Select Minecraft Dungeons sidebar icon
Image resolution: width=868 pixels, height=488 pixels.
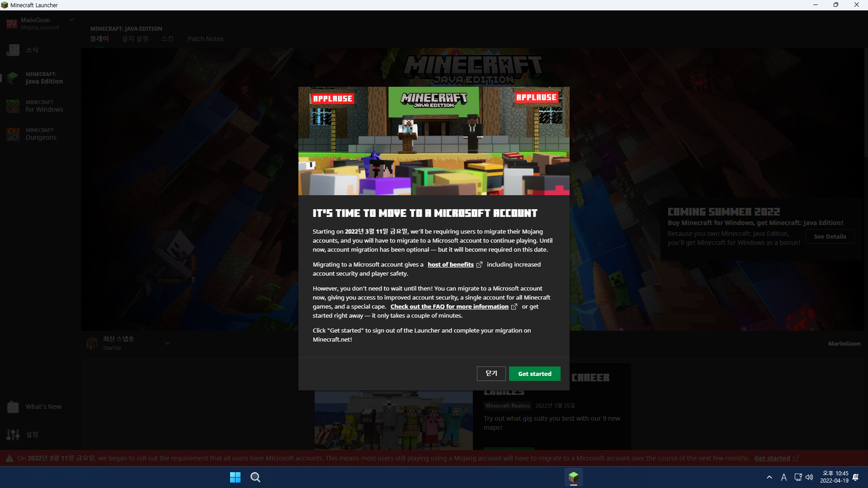pyautogui.click(x=13, y=134)
